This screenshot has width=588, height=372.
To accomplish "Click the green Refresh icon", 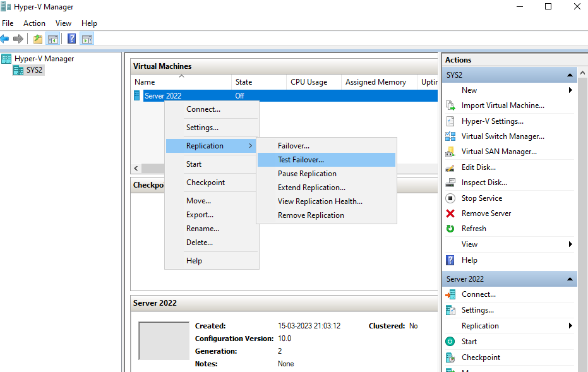I will (x=450, y=229).
